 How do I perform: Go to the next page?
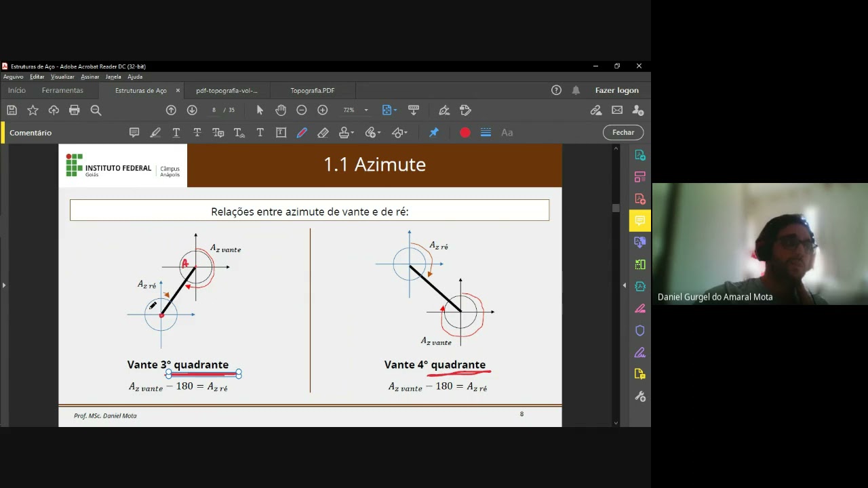coord(192,110)
